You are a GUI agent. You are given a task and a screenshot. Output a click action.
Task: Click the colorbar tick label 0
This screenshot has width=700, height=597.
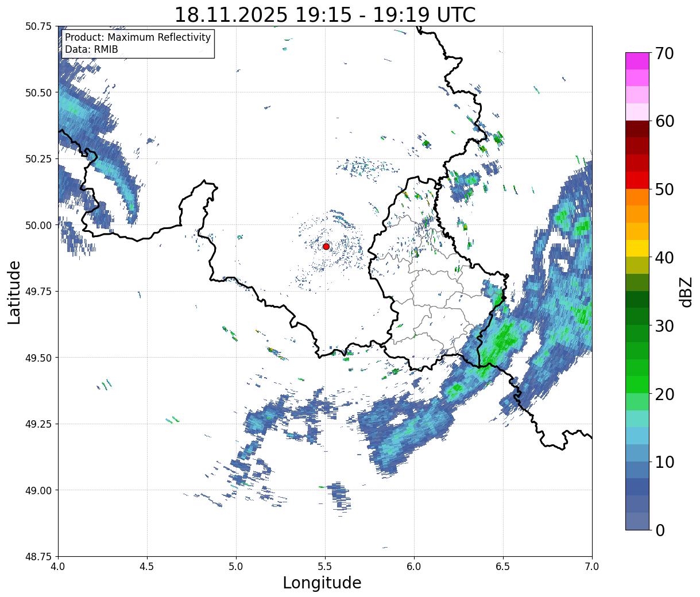point(660,530)
